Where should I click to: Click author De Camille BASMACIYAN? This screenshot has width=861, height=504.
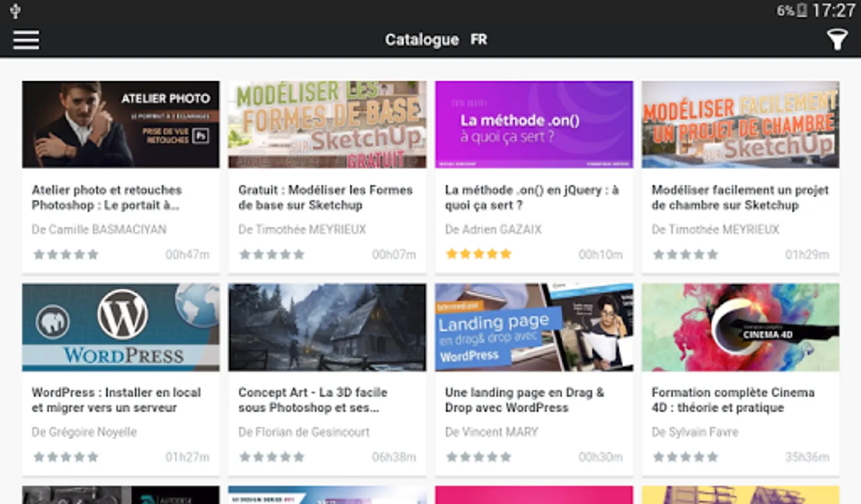99,230
